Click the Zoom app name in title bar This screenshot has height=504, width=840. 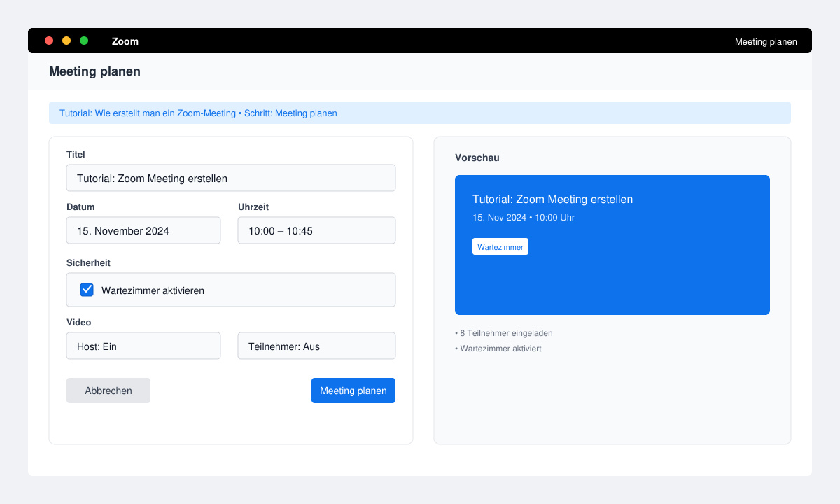tap(125, 41)
